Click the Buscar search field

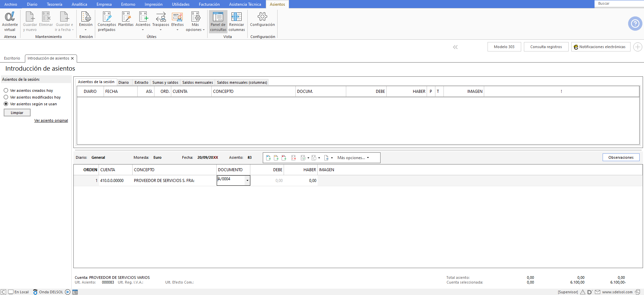pos(619,4)
